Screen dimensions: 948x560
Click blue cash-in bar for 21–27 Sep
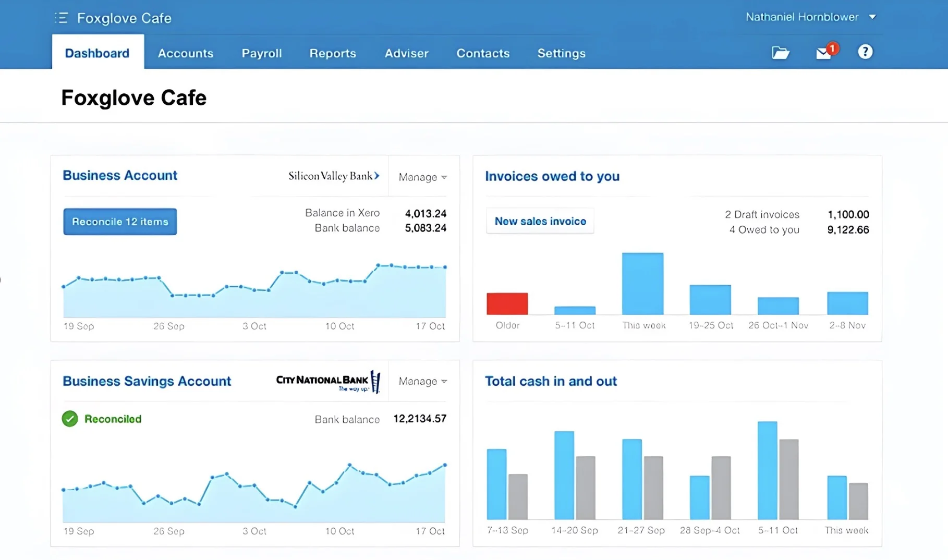(632, 479)
